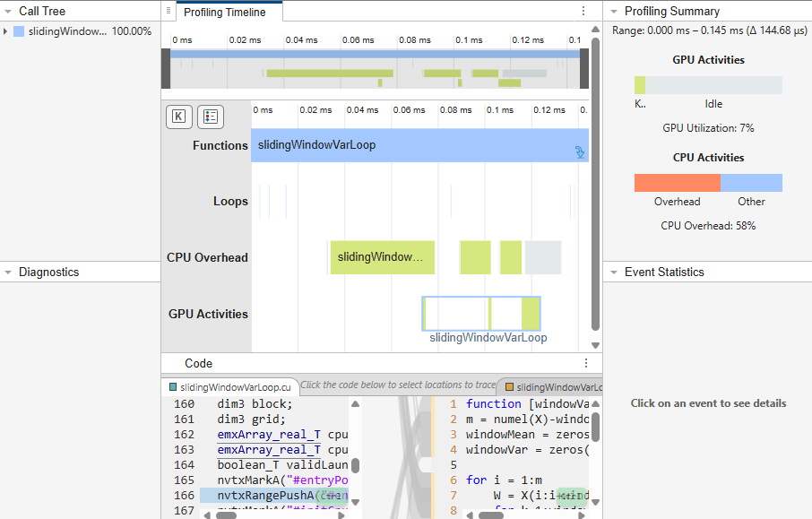Image resolution: width=812 pixels, height=519 pixels.
Task: Click GPU Utilization: 7% text
Action: pos(708,128)
